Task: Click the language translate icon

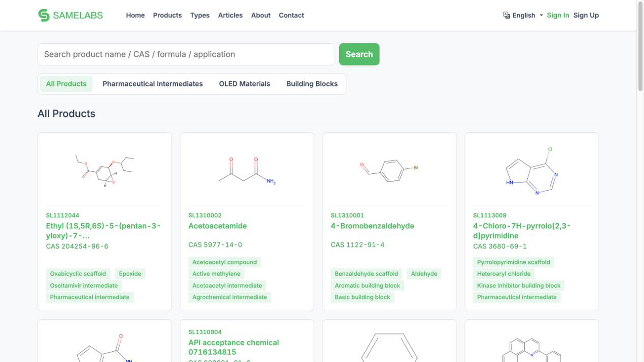Action: [x=506, y=15]
